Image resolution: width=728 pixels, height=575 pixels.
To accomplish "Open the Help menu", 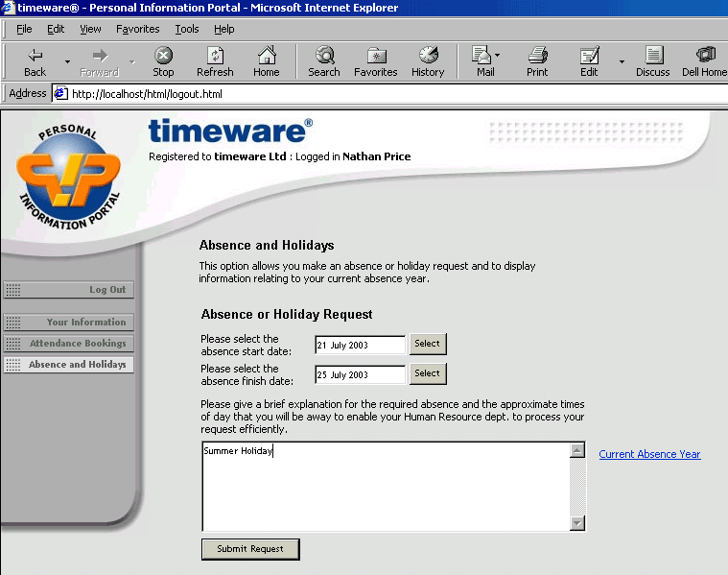I will (x=223, y=29).
